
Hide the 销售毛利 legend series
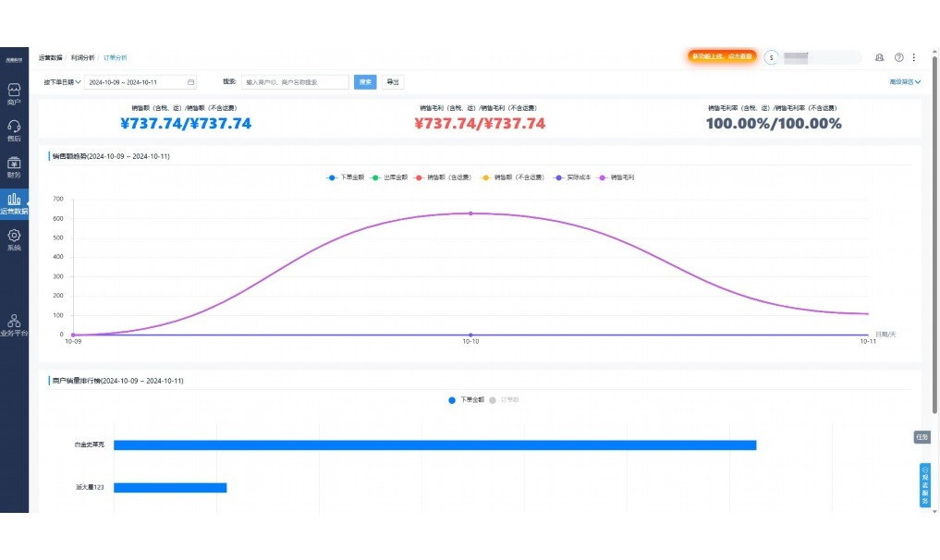click(616, 177)
